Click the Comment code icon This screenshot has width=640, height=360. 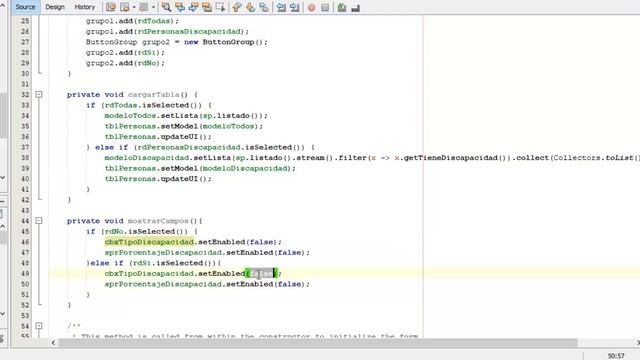coord(342,7)
